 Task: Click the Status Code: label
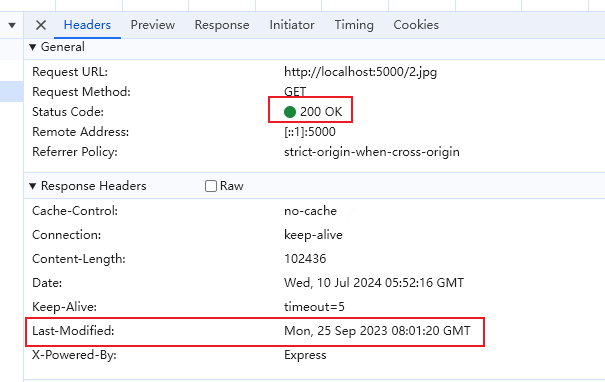click(x=68, y=112)
